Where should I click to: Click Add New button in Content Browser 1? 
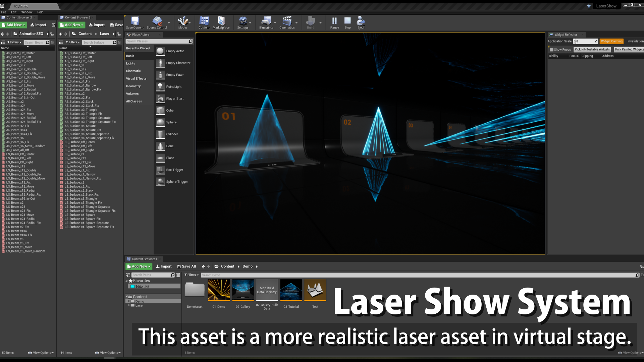click(x=139, y=266)
